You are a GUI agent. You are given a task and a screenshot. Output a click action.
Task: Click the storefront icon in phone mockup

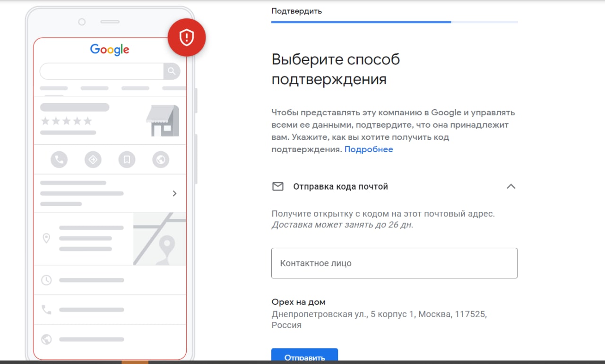[162, 121]
